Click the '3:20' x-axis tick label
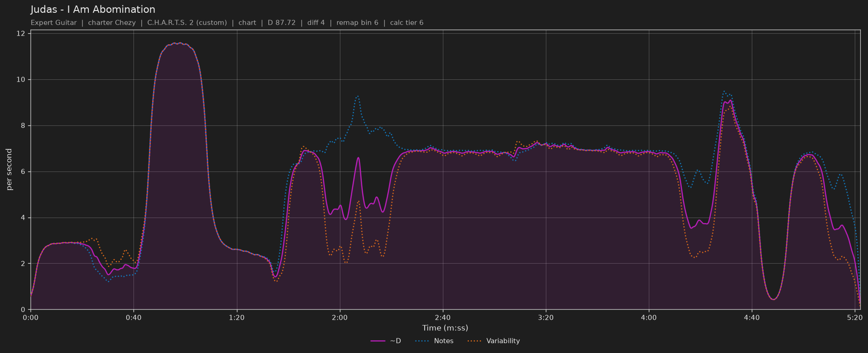The image size is (868, 353). [545, 317]
